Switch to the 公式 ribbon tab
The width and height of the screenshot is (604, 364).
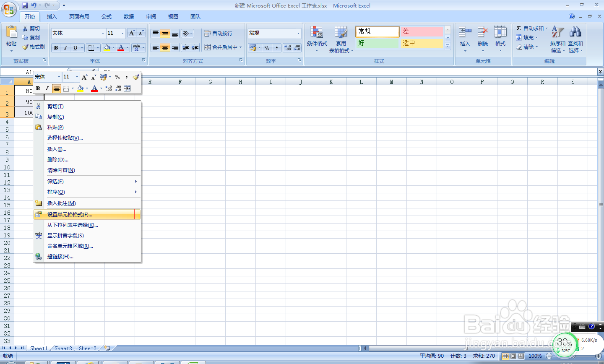tap(107, 17)
